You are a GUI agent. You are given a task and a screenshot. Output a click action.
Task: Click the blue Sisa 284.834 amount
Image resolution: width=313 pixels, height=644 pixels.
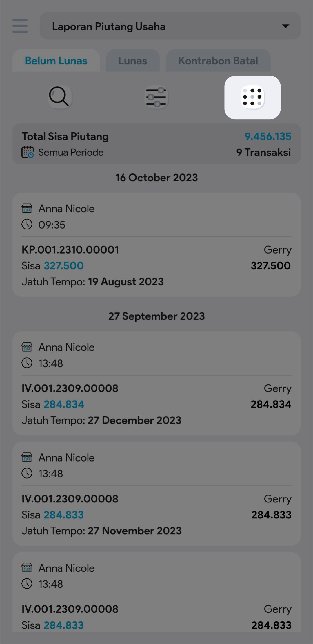tap(64, 404)
